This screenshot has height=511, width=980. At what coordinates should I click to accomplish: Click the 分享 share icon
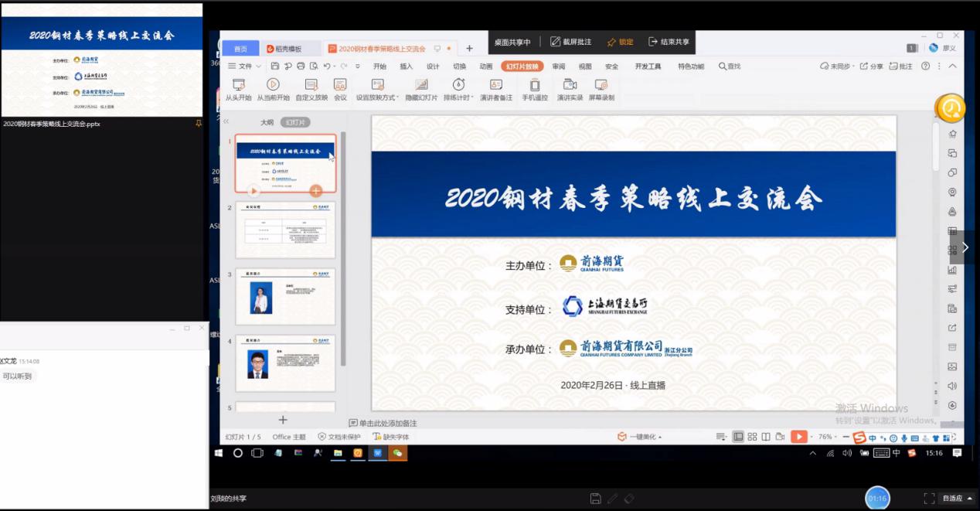point(872,66)
